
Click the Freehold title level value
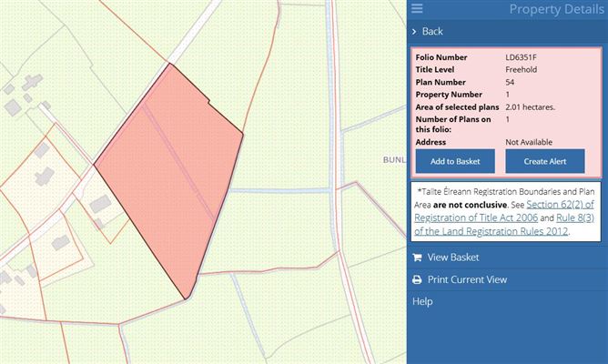click(522, 70)
